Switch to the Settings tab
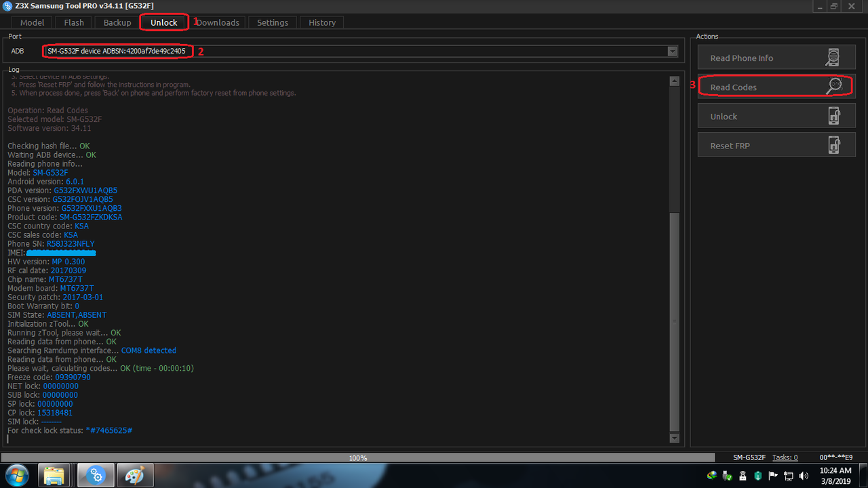The height and width of the screenshot is (488, 868). [x=273, y=22]
